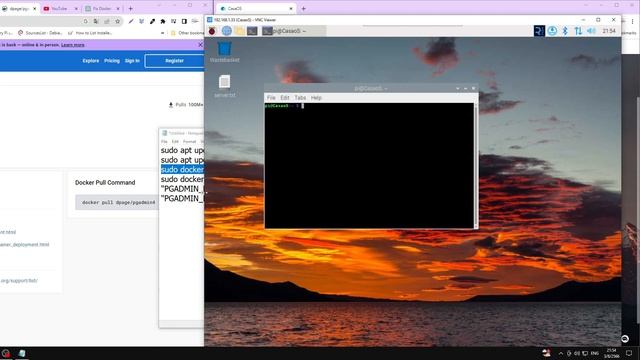Show hidden icons chevron in Windows tray
The width and height of the screenshot is (640, 360).
(x=560, y=353)
